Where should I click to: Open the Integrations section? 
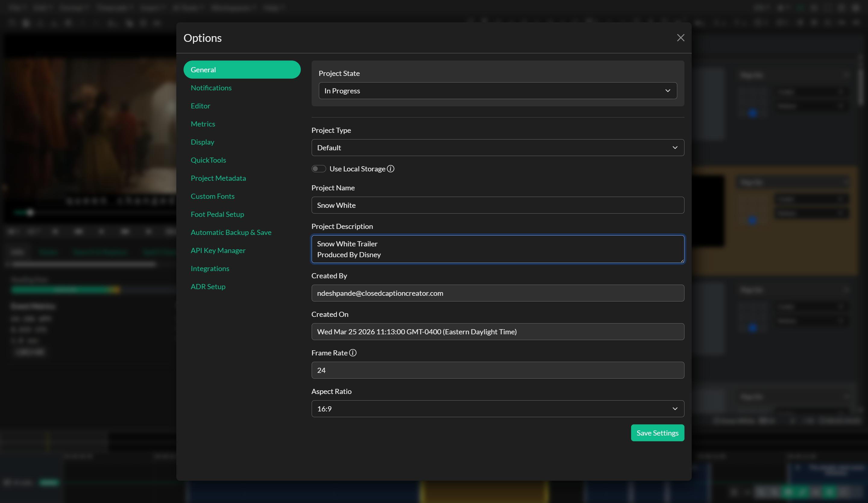click(x=210, y=269)
